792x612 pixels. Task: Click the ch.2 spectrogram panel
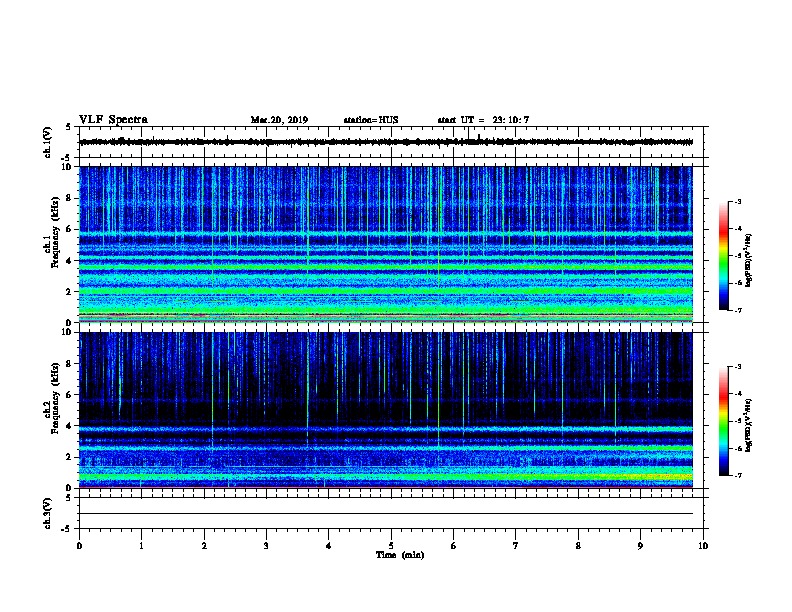tap(386, 410)
